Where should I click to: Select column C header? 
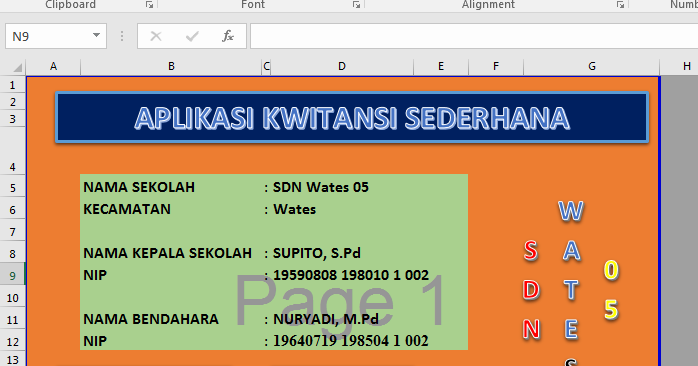pos(266,66)
